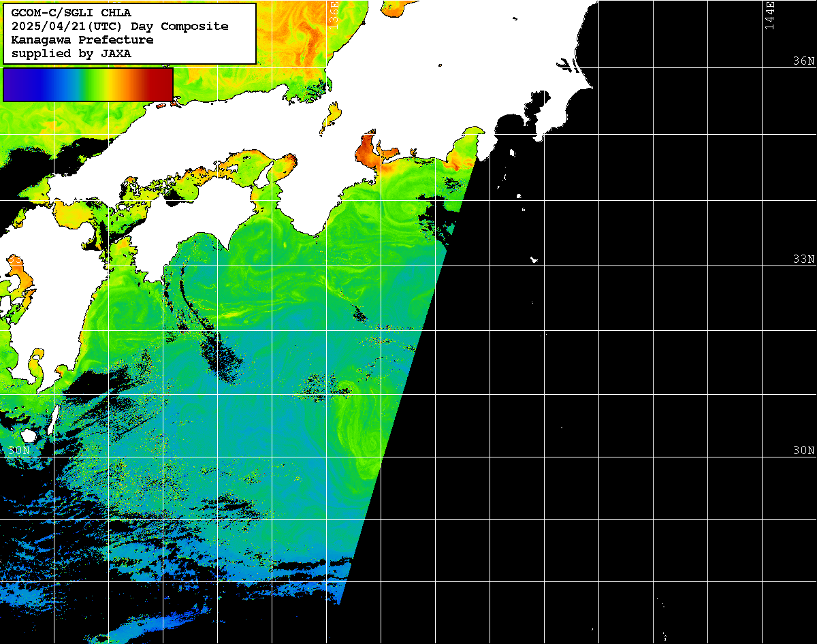Screen dimensions: 817x644
Task: Click the 30N latitude label on left edge
Action: (x=20, y=451)
